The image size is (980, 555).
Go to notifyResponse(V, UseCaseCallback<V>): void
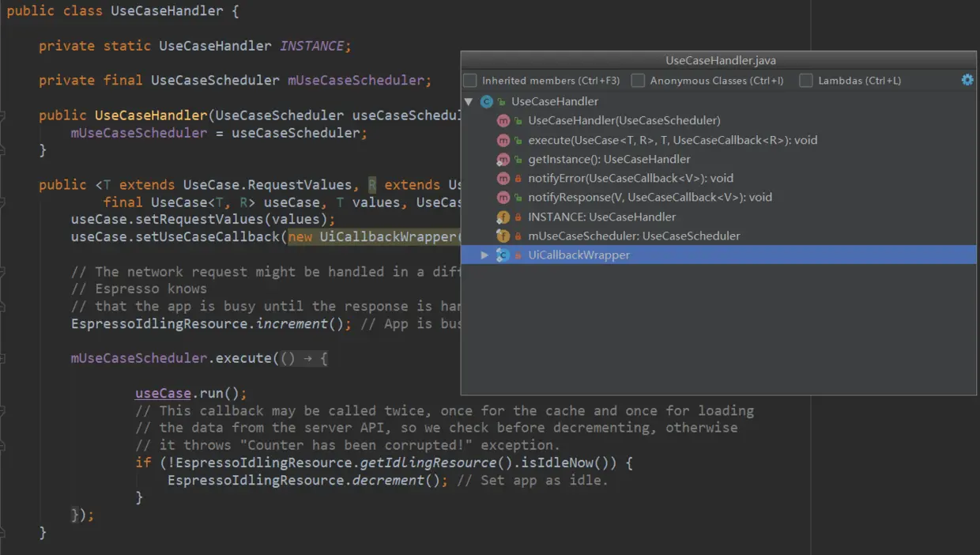coord(650,197)
